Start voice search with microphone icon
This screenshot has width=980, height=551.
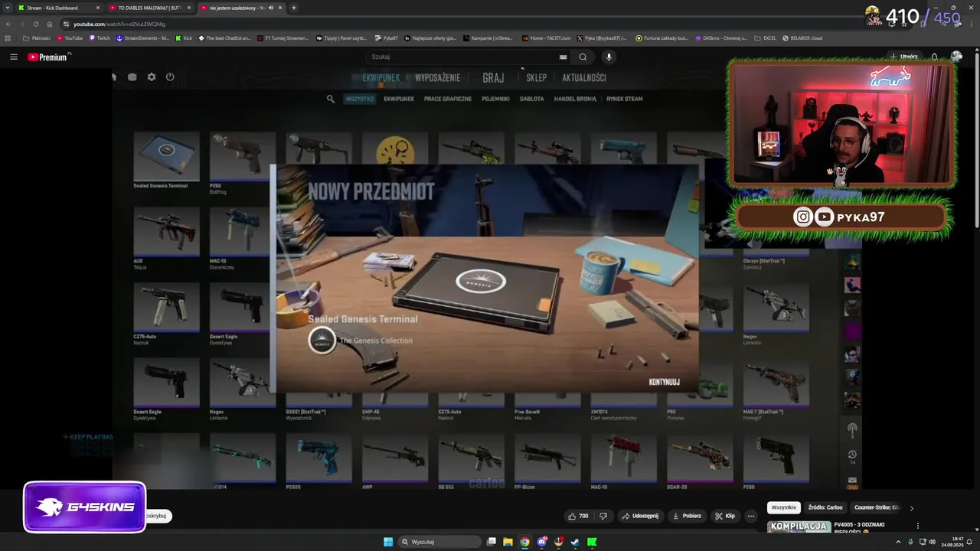point(609,57)
